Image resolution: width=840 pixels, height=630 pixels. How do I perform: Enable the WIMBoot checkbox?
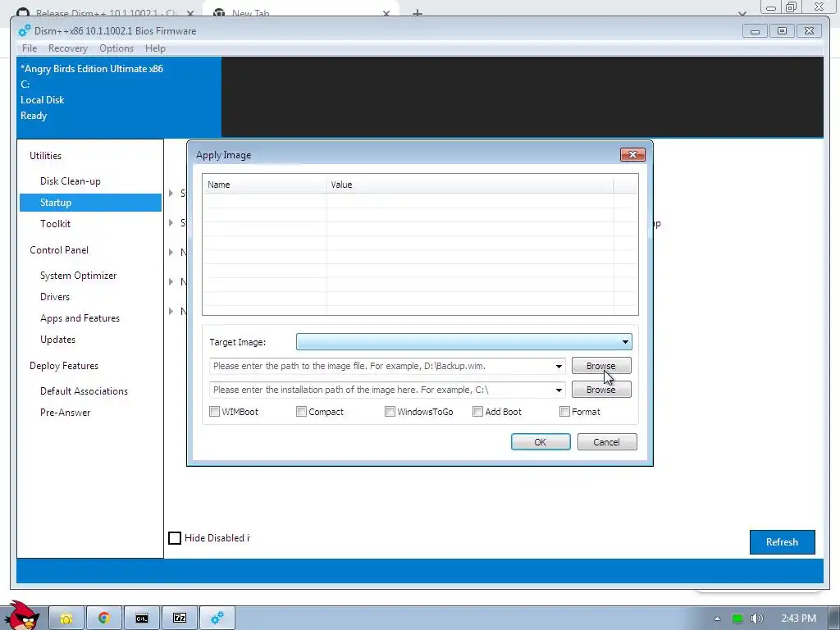point(214,412)
